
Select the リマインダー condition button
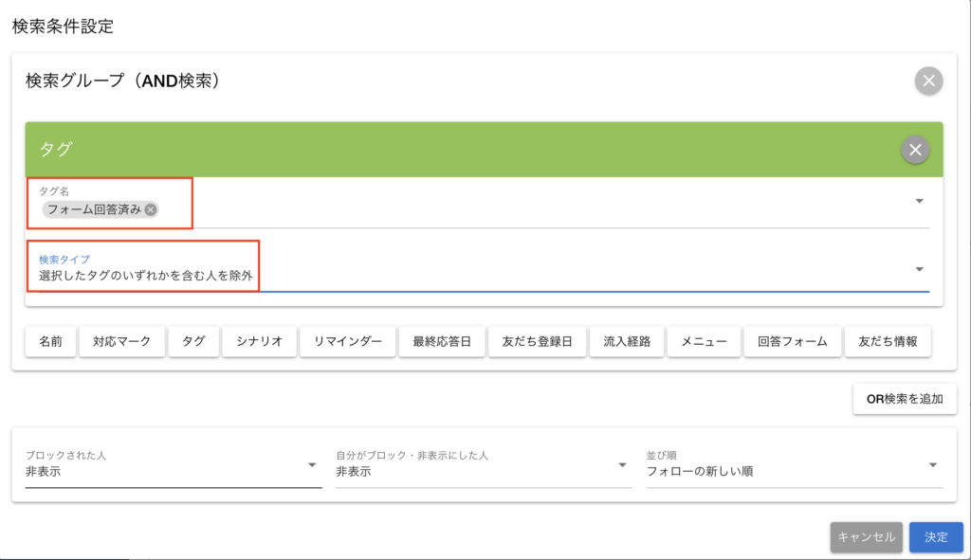tap(347, 342)
